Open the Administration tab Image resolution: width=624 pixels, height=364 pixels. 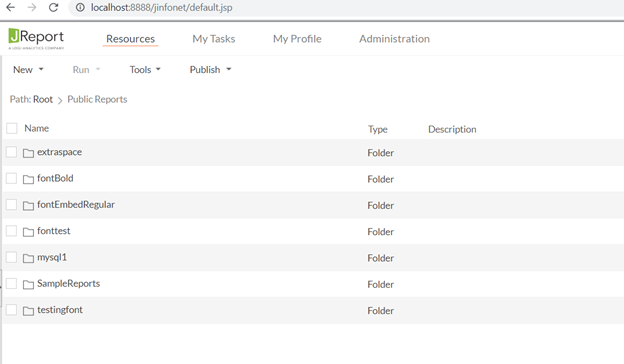[x=394, y=39]
